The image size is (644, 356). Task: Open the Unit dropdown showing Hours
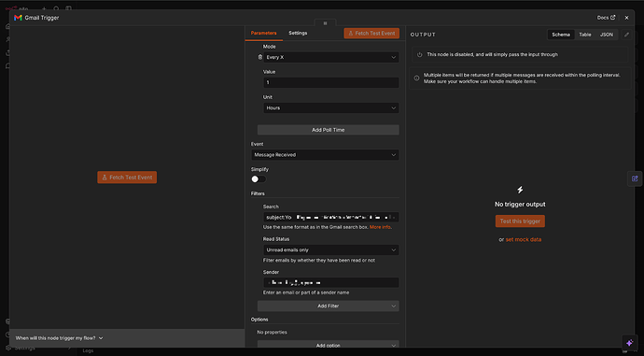click(x=331, y=107)
